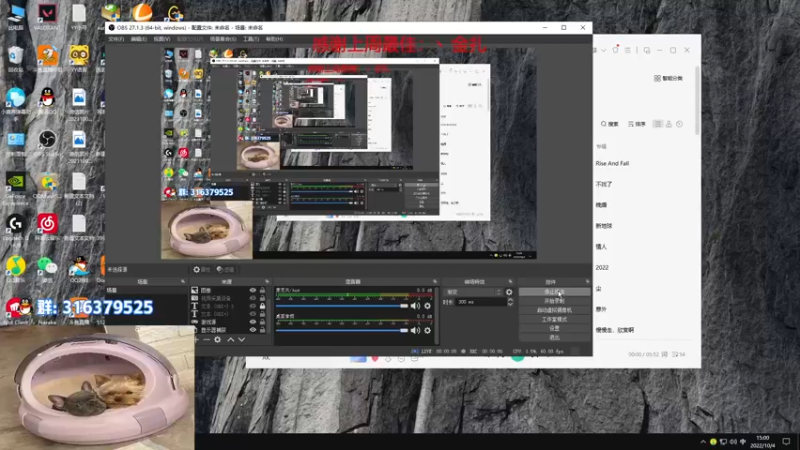
Task: Toggle visibility of the 图像 source
Action: click(253, 290)
